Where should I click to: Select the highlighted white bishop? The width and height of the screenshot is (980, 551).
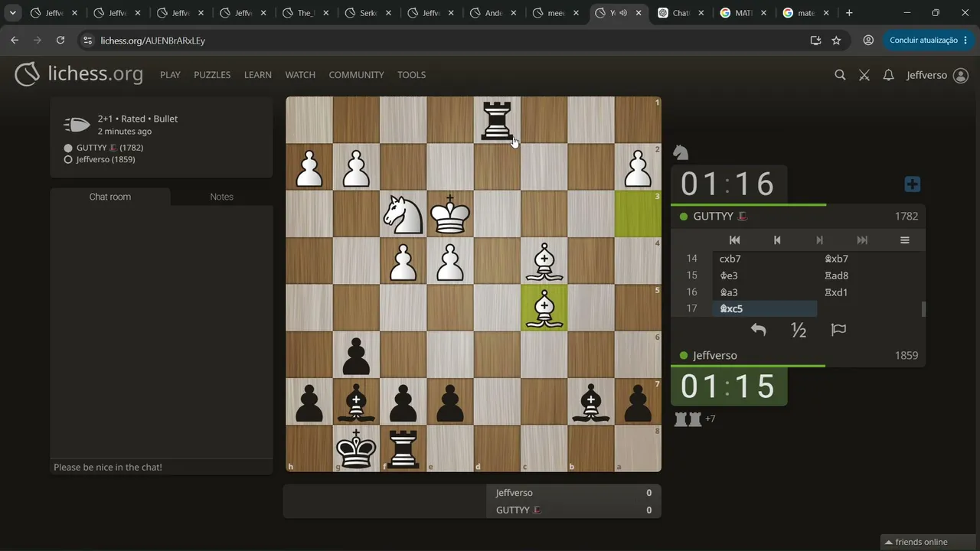(544, 308)
